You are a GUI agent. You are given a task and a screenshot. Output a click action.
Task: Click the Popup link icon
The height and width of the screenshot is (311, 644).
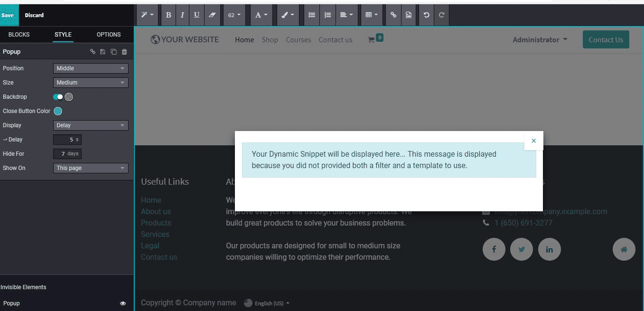(x=93, y=52)
